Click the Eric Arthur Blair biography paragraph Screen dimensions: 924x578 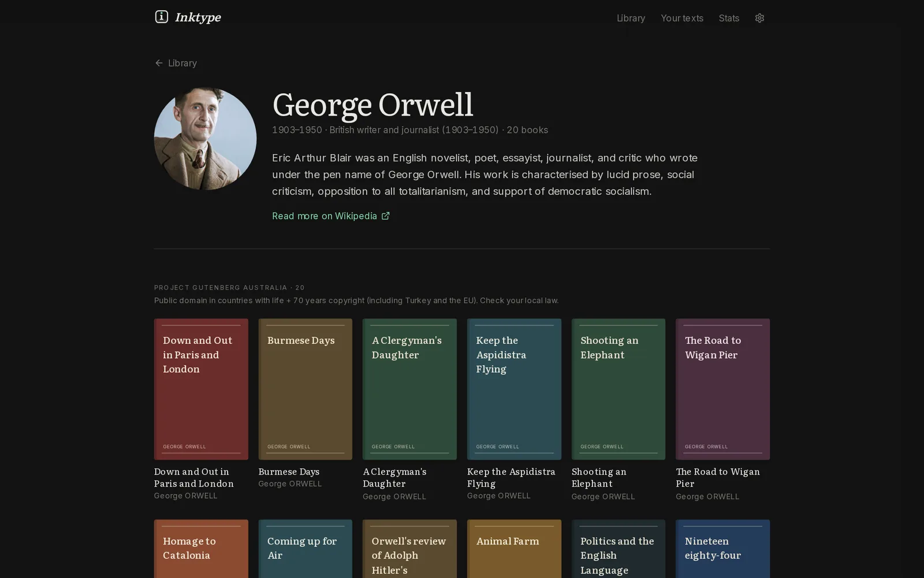485,175
